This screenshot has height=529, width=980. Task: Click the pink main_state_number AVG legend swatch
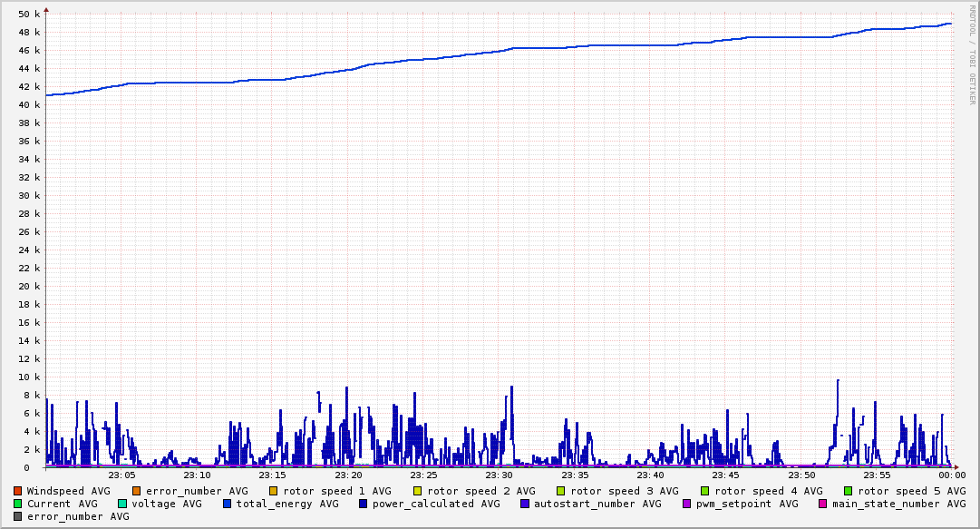(x=823, y=504)
